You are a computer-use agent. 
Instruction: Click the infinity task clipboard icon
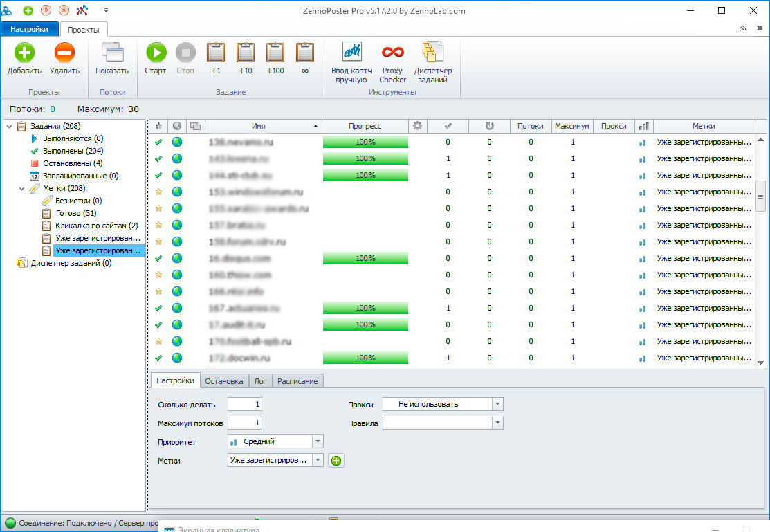304,53
